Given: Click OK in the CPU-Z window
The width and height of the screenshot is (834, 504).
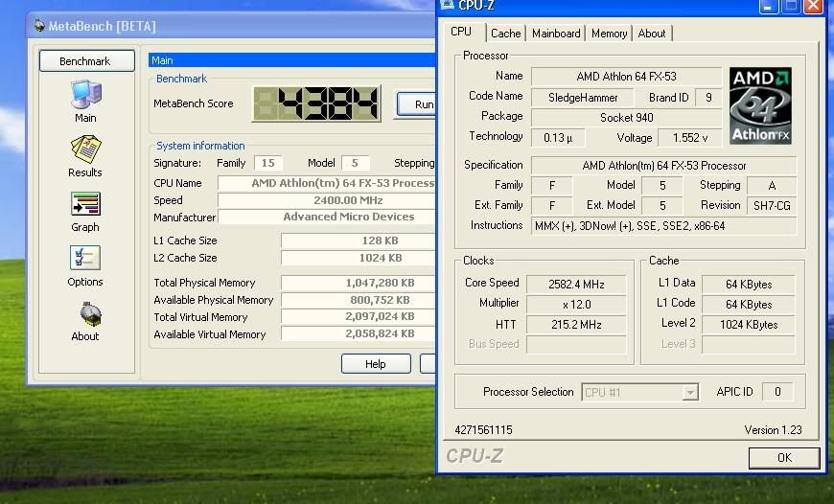Looking at the screenshot, I should pos(784,458).
